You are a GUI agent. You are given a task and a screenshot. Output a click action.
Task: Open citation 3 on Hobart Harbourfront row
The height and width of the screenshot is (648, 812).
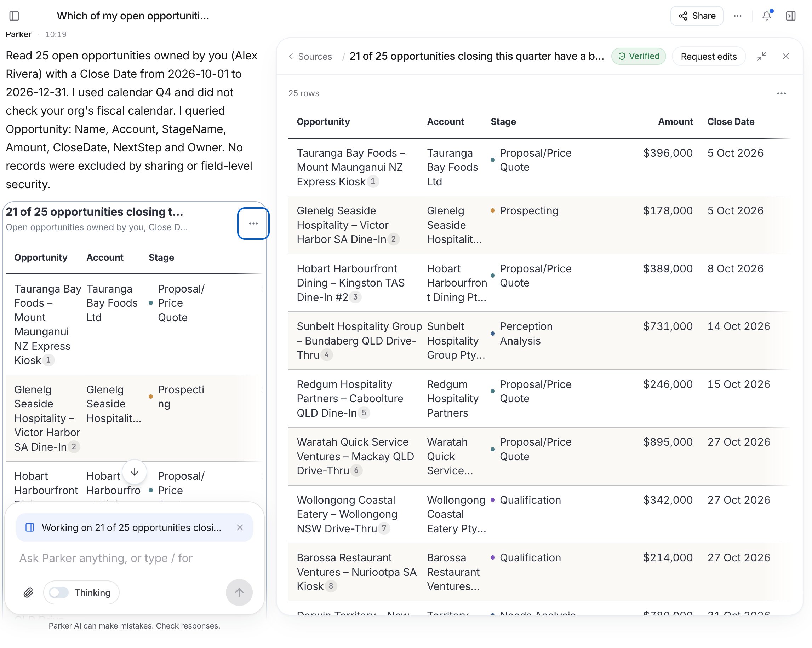tap(355, 297)
